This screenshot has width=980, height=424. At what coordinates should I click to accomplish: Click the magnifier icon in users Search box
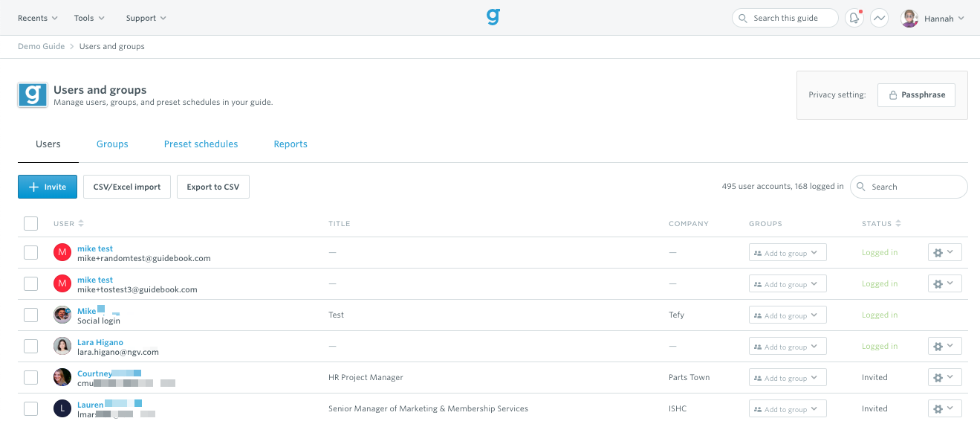click(x=861, y=187)
